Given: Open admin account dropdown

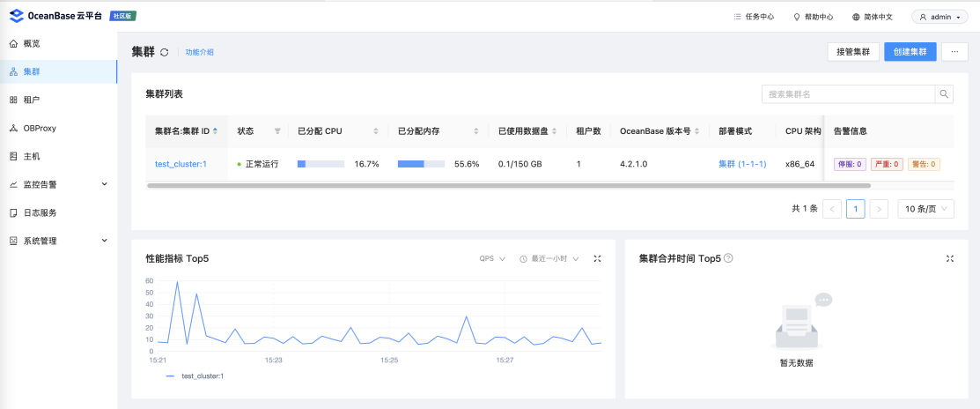Looking at the screenshot, I should [939, 17].
